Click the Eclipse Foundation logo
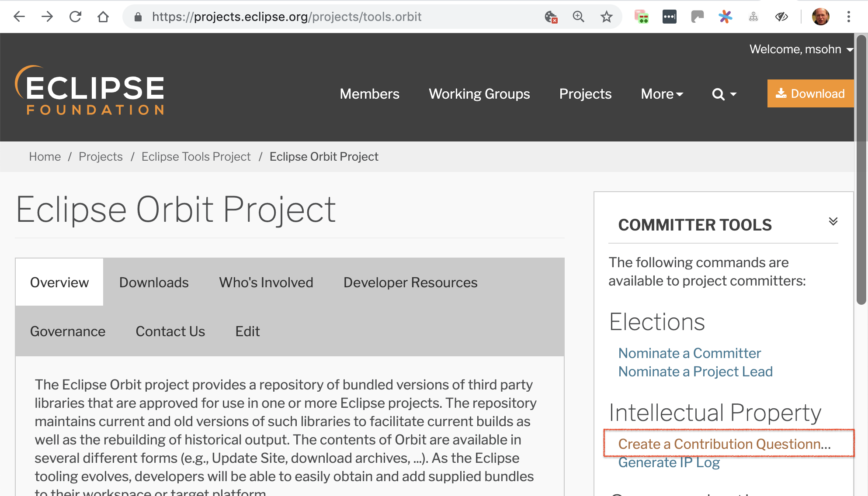Image resolution: width=868 pixels, height=496 pixels. point(90,91)
